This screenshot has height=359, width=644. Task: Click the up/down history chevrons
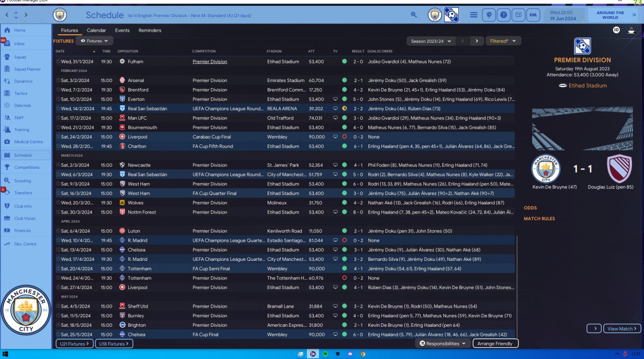[x=16, y=15]
